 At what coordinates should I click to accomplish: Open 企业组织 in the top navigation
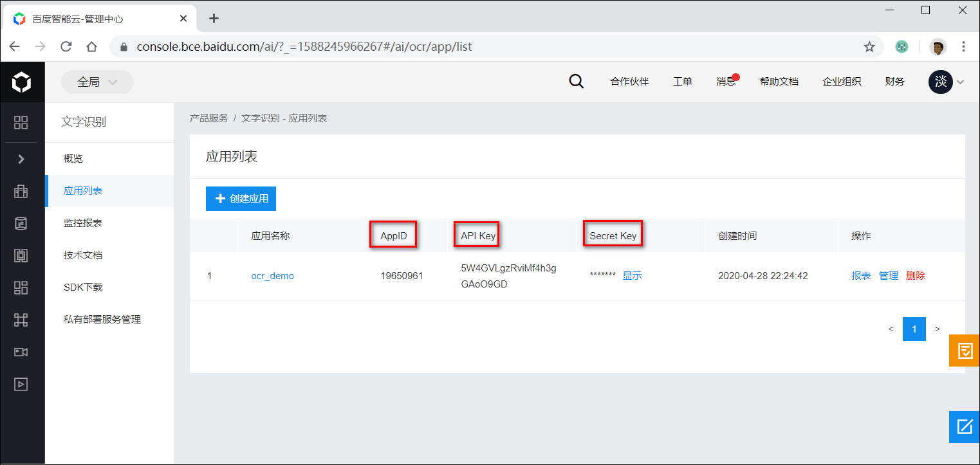[842, 82]
